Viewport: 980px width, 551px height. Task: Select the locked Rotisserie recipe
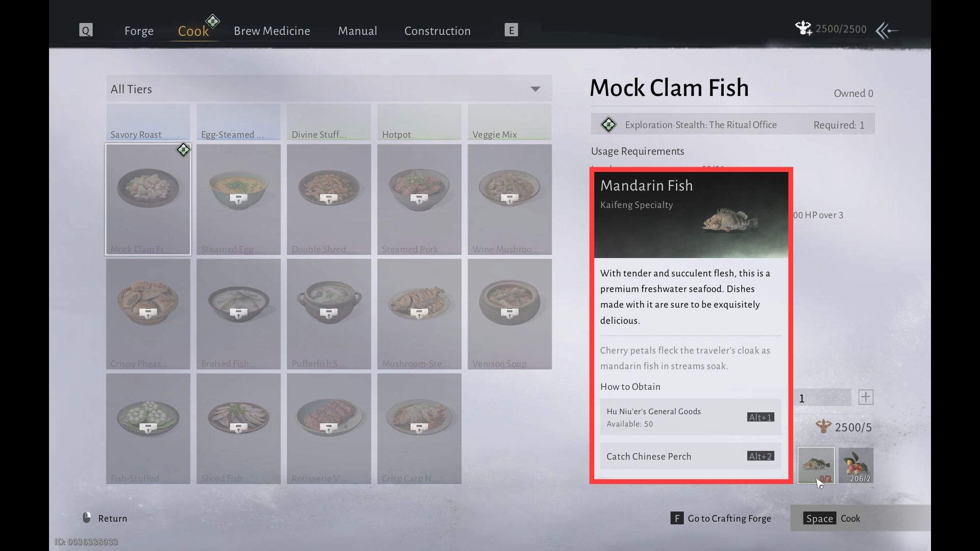329,429
